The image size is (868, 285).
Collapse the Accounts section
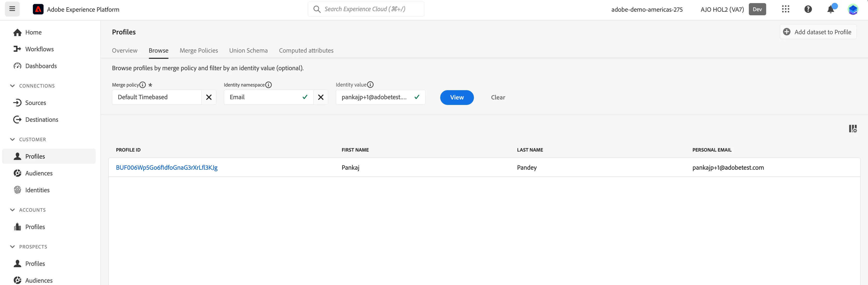[12, 210]
